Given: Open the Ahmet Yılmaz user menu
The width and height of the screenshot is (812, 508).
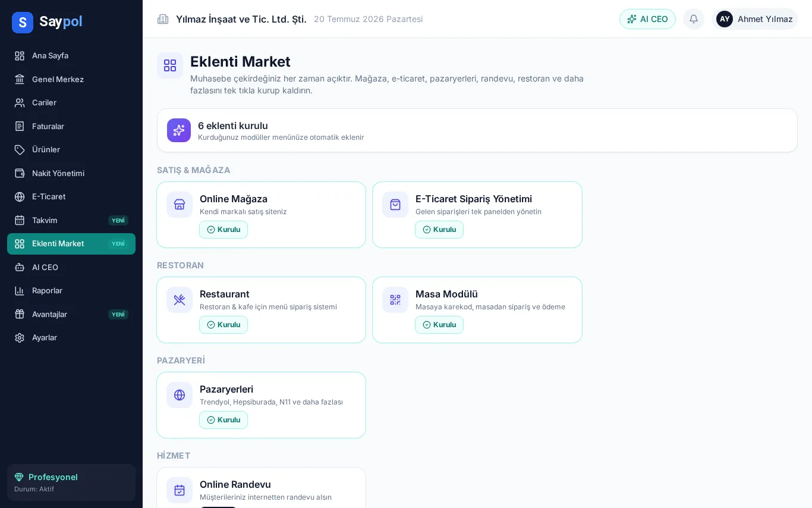Looking at the screenshot, I should click(x=754, y=19).
